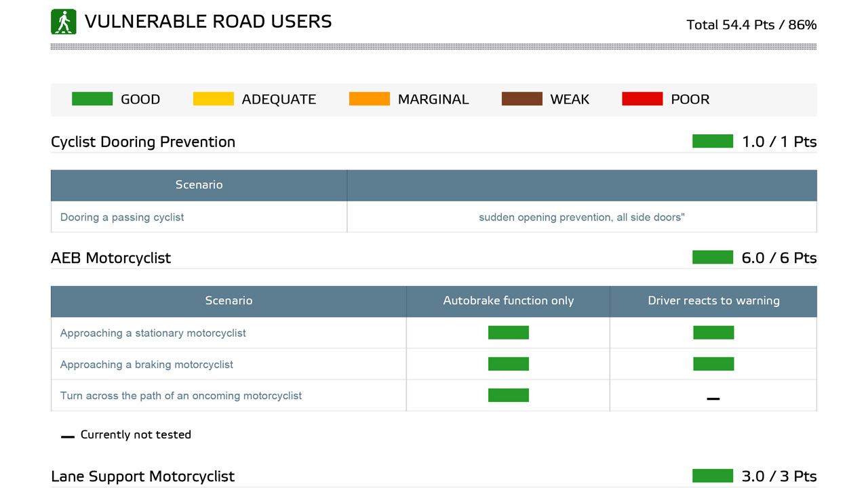Click not-tested dash in oncoming motorcyclist row
This screenshot has width=868, height=488.
[x=713, y=399]
